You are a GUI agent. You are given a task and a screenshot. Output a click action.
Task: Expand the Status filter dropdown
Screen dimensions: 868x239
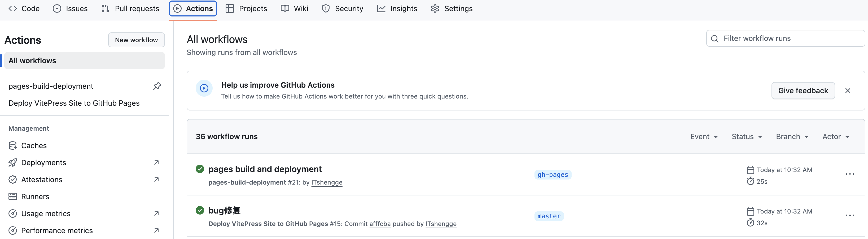[747, 137]
